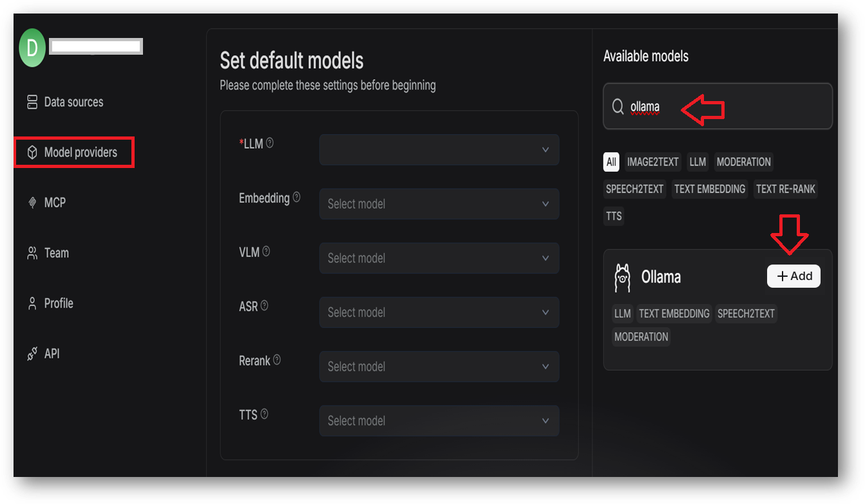
Task: Toggle the TTS model filter
Action: 613,216
